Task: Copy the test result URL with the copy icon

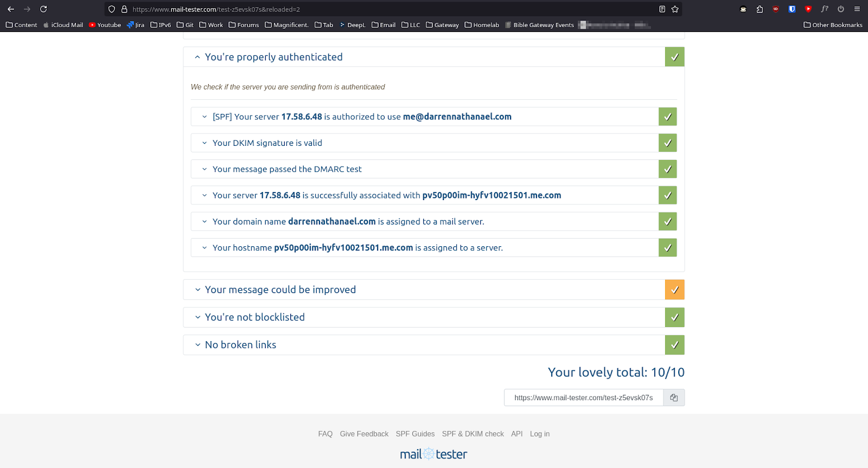Action: [x=674, y=398]
